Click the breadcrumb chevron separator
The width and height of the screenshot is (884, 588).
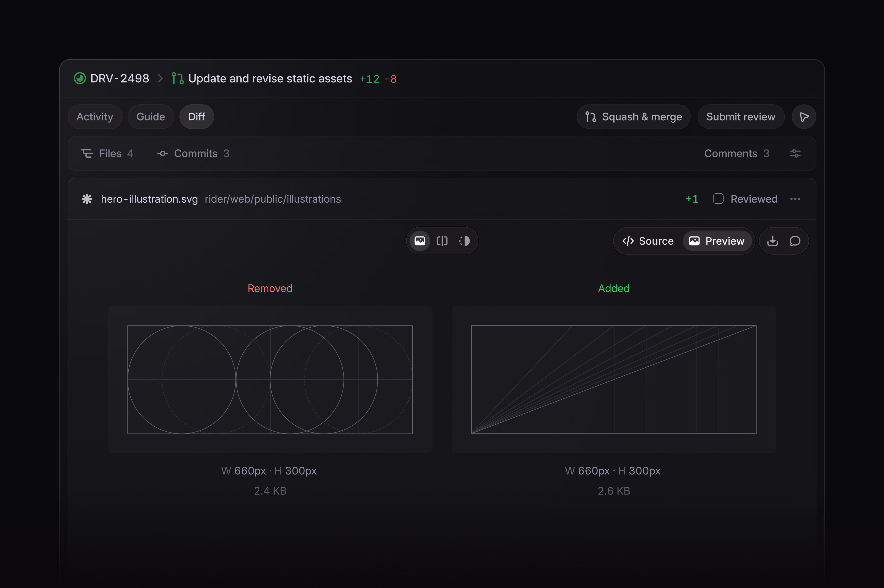click(160, 78)
